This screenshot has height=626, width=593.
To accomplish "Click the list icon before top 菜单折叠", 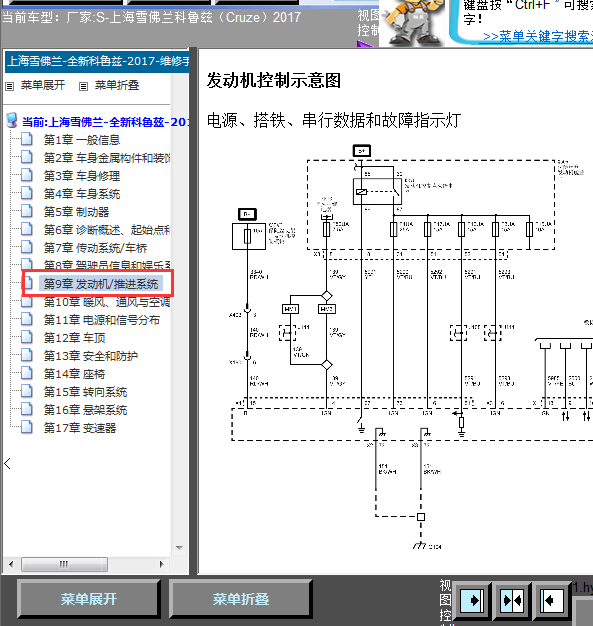I will 83,86.
